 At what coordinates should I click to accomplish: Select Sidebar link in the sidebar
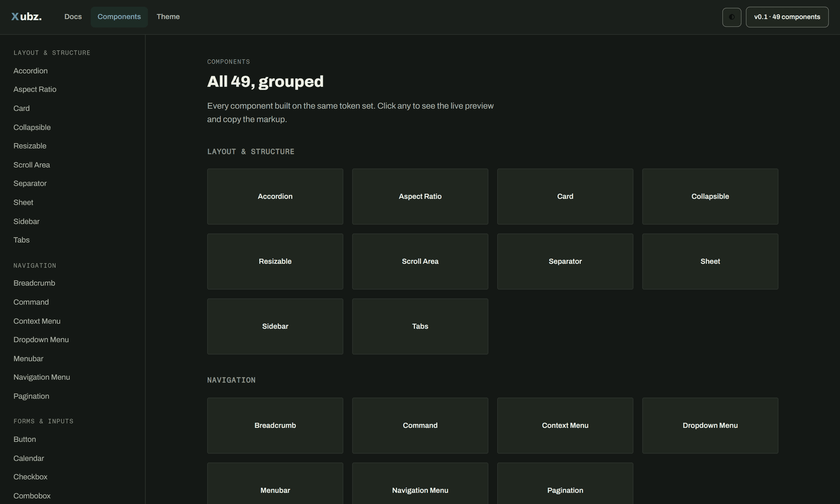[26, 221]
